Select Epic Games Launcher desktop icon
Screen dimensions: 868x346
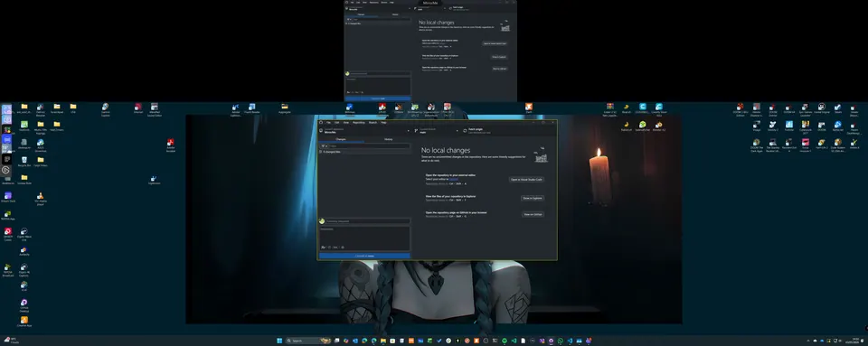pyautogui.click(x=806, y=110)
